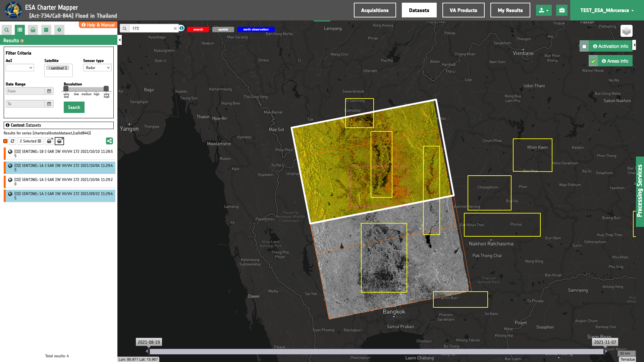Viewport: 644px width, 362px height.
Task: Open the settings gear tab
Action: pyautogui.click(x=59, y=30)
